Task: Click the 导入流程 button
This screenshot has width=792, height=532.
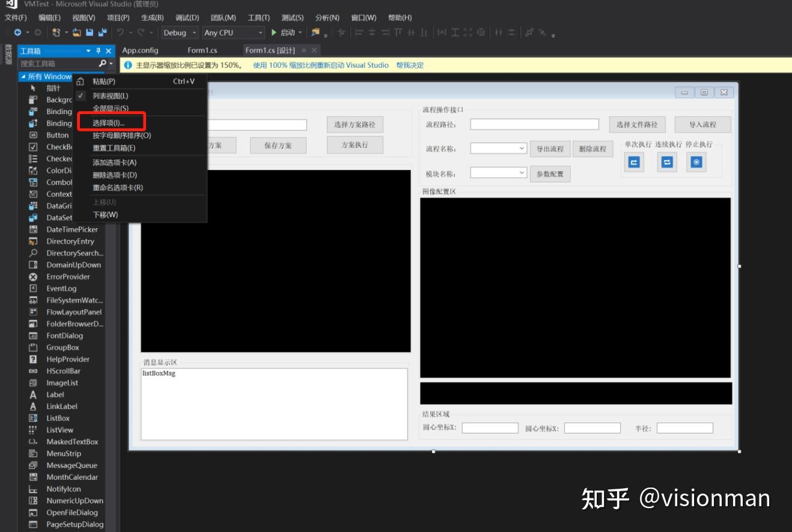Action: point(702,124)
